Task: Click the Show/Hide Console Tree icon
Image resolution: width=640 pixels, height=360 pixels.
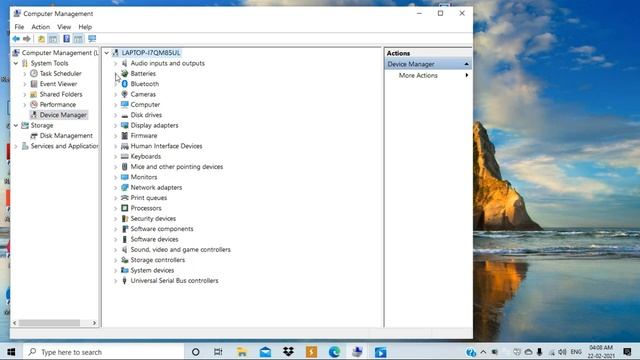Action: point(53,39)
